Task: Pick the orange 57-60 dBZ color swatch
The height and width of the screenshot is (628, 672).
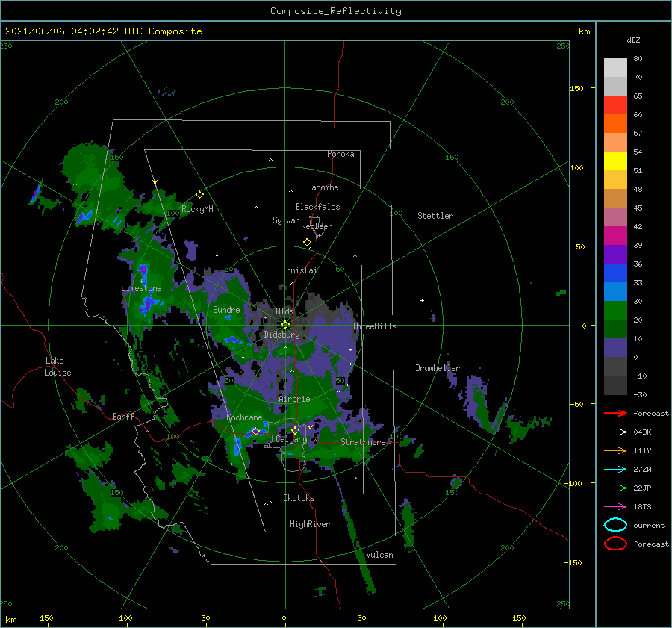Action: [615, 123]
